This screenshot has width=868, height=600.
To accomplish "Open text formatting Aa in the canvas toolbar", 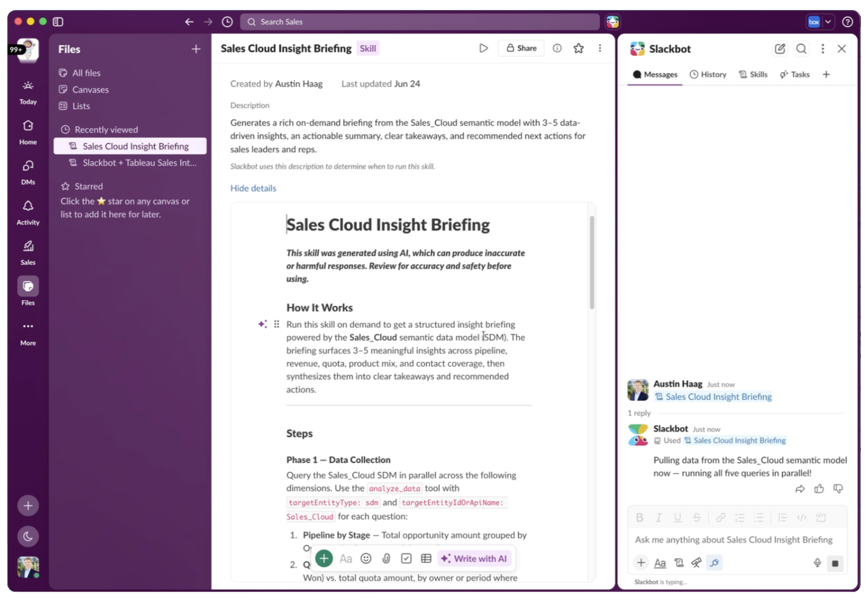I will tap(346, 559).
